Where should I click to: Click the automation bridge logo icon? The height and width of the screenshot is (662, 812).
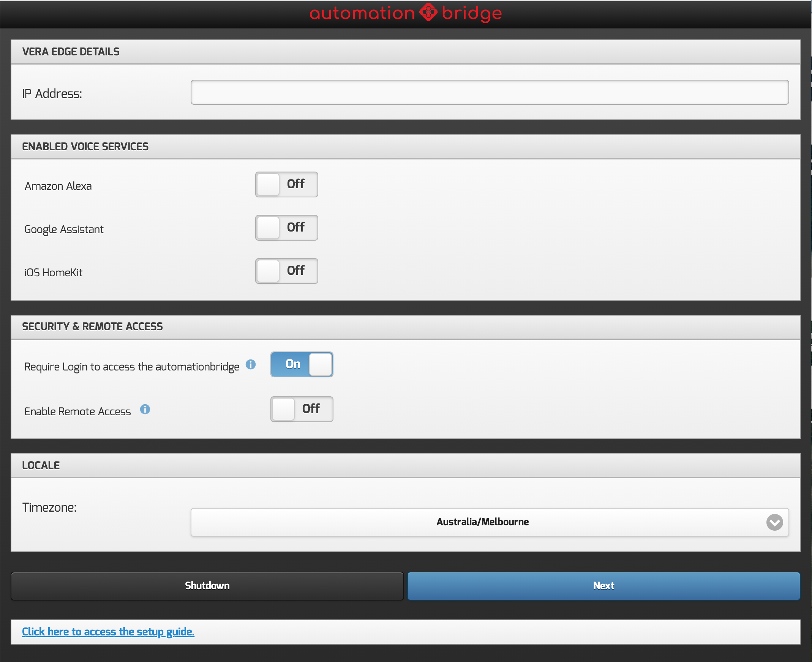click(428, 13)
